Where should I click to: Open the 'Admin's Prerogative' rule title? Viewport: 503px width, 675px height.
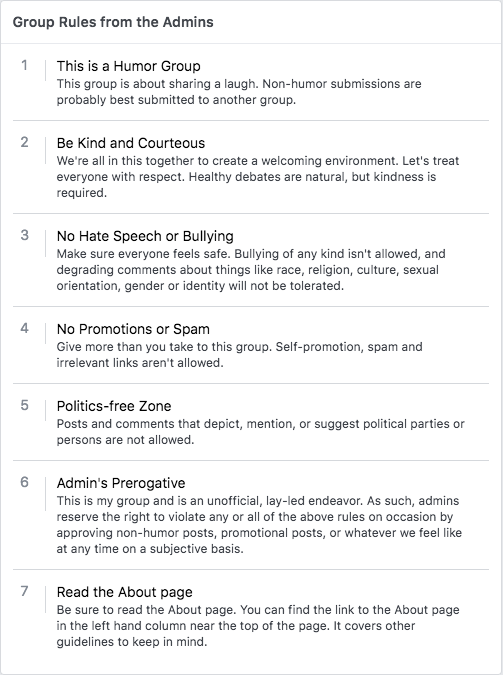[121, 483]
